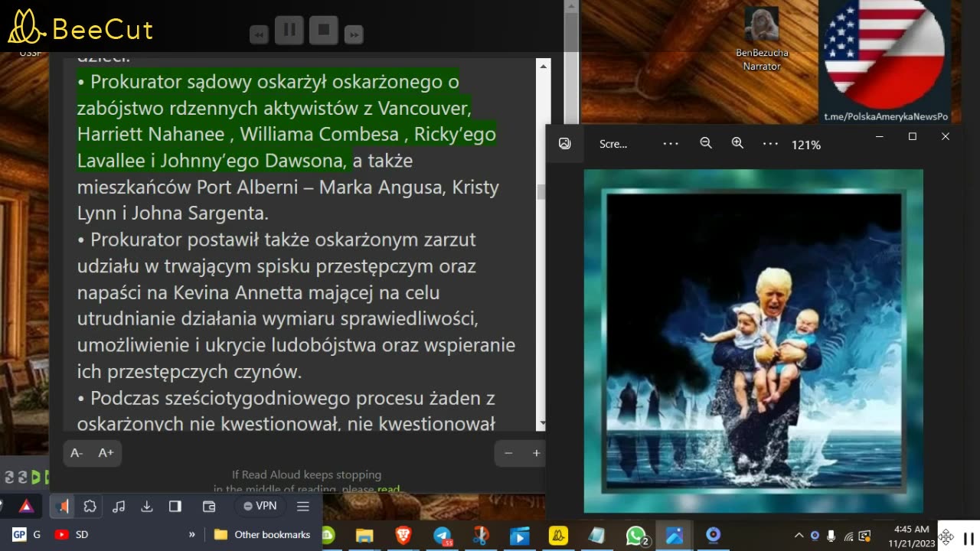The height and width of the screenshot is (551, 980).
Task: Click the pause button next to clock
Action: 969,537
